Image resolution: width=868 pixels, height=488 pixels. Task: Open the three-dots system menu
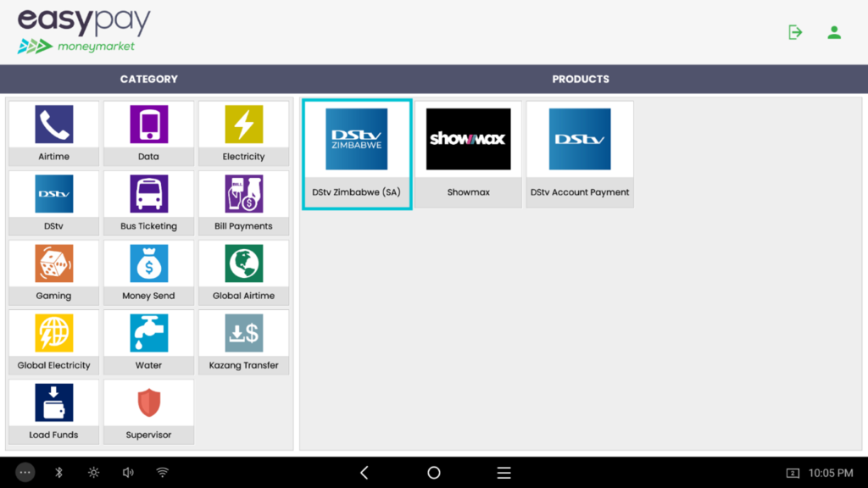click(x=25, y=473)
